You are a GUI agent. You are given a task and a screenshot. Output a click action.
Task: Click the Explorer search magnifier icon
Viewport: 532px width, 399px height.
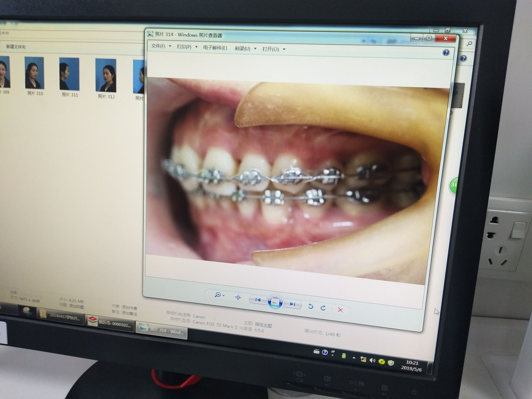tap(469, 44)
